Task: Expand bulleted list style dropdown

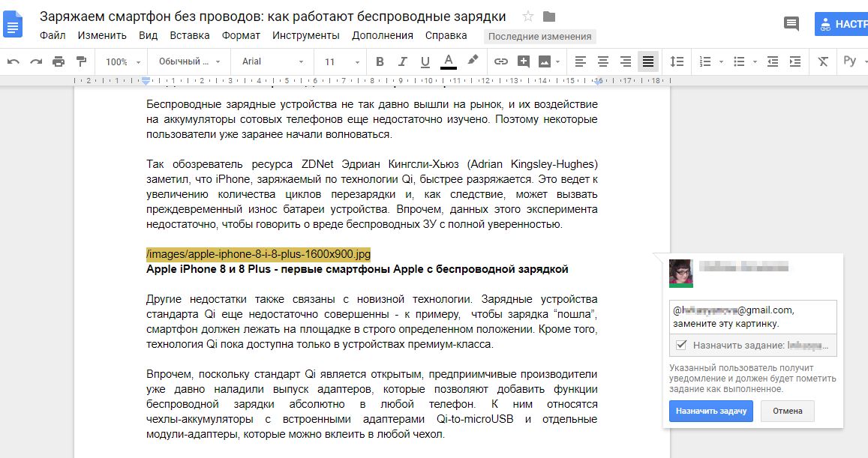Action: 755,62
